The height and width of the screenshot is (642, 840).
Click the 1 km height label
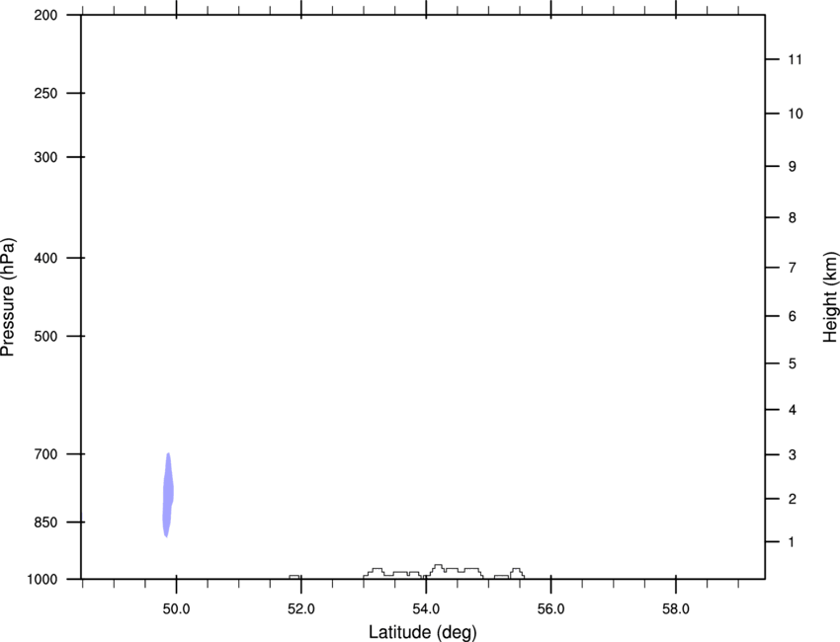pyautogui.click(x=792, y=542)
